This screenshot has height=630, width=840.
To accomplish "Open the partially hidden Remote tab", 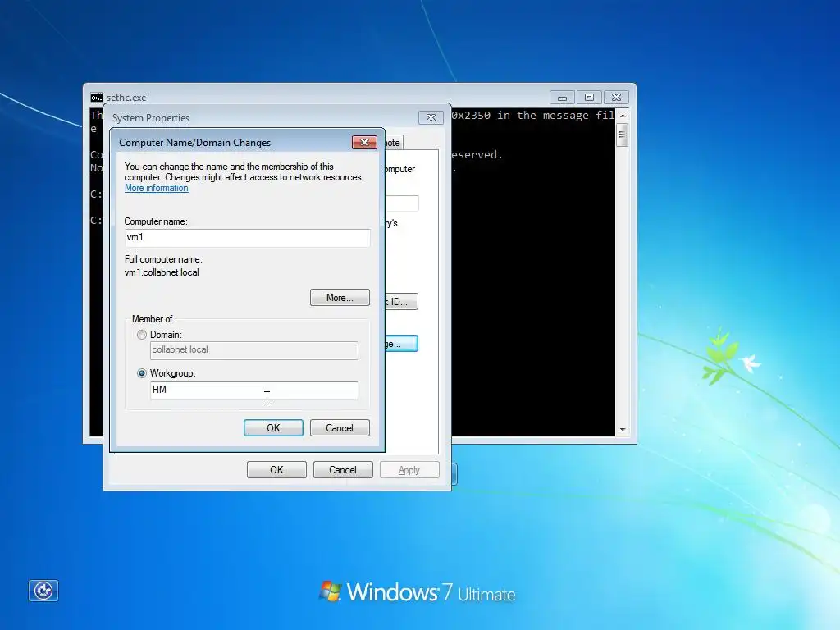I will [x=394, y=143].
